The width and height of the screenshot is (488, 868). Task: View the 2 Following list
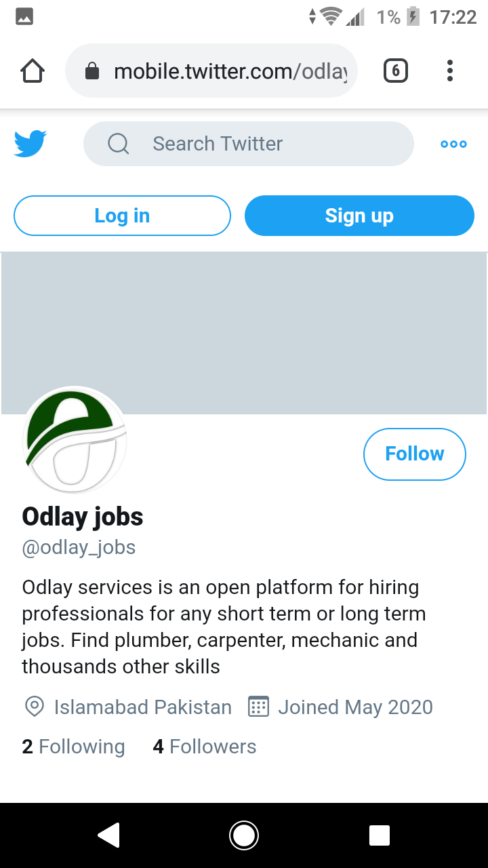click(73, 747)
